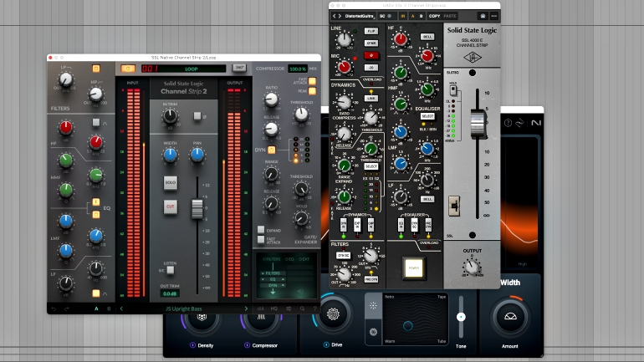
Task: Click the redo arrow in Channel Strip 2 footer
Action: pos(67,308)
